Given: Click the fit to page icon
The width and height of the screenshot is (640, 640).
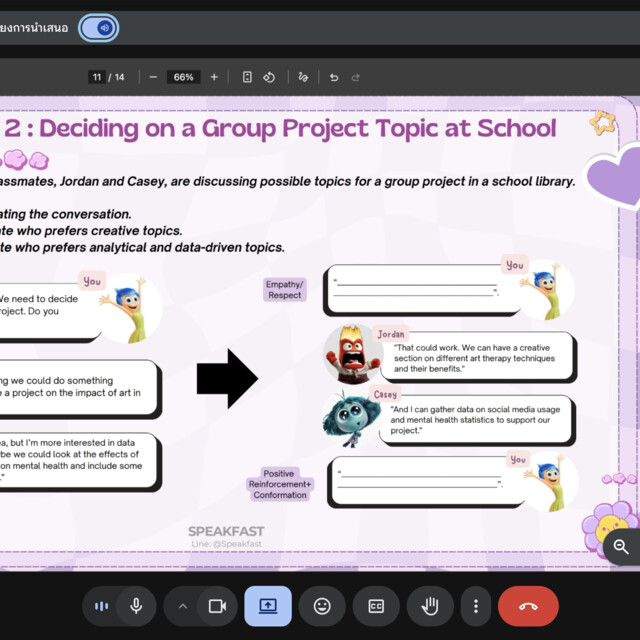Looking at the screenshot, I should [247, 77].
